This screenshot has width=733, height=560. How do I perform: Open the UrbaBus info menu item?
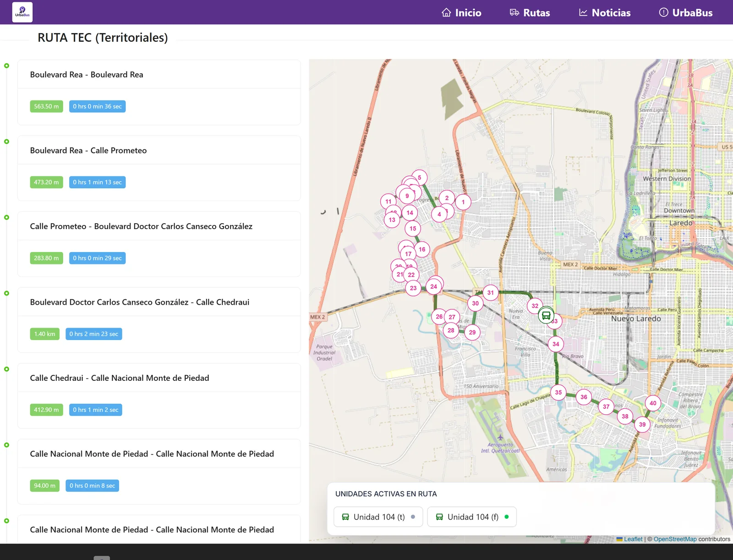[x=685, y=13]
